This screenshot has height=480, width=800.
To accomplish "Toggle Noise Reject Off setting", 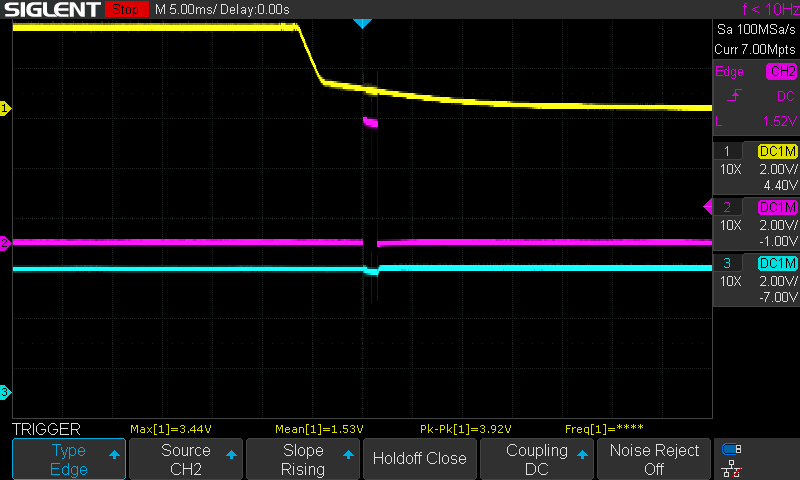I will tap(654, 459).
